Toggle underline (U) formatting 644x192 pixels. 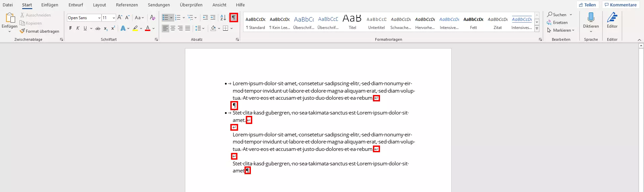tap(85, 28)
